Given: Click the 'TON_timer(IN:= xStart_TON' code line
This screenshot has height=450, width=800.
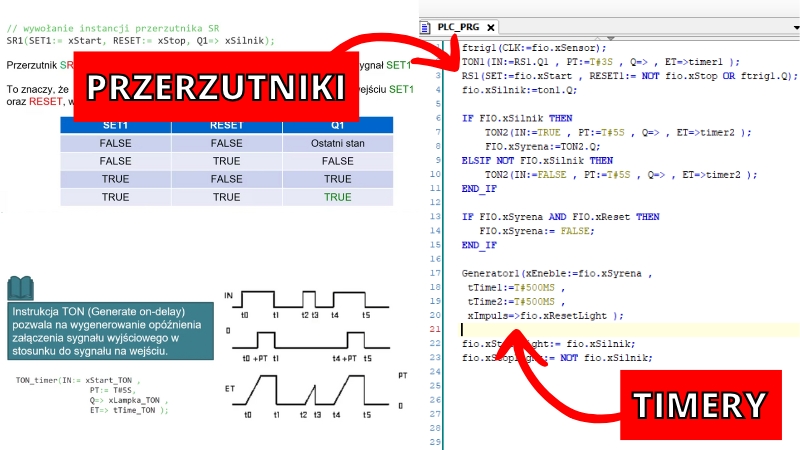Looking at the screenshot, I should point(78,380).
